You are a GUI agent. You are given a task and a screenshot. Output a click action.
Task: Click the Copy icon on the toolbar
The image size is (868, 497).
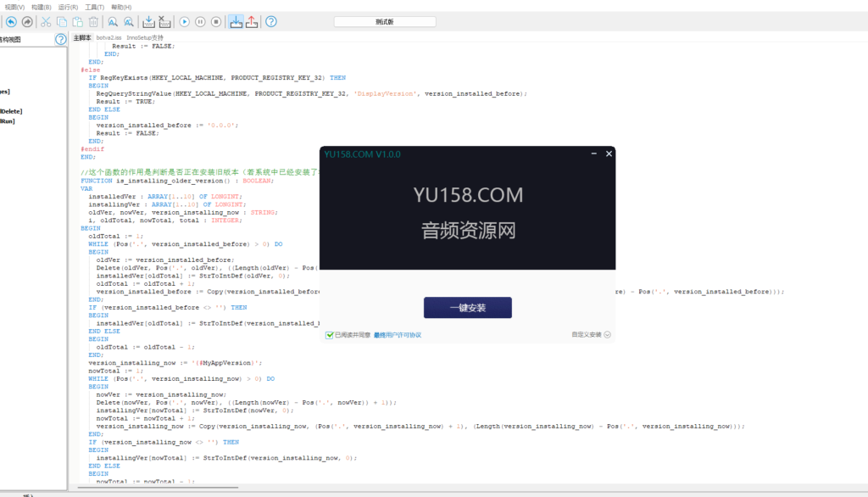click(x=61, y=22)
